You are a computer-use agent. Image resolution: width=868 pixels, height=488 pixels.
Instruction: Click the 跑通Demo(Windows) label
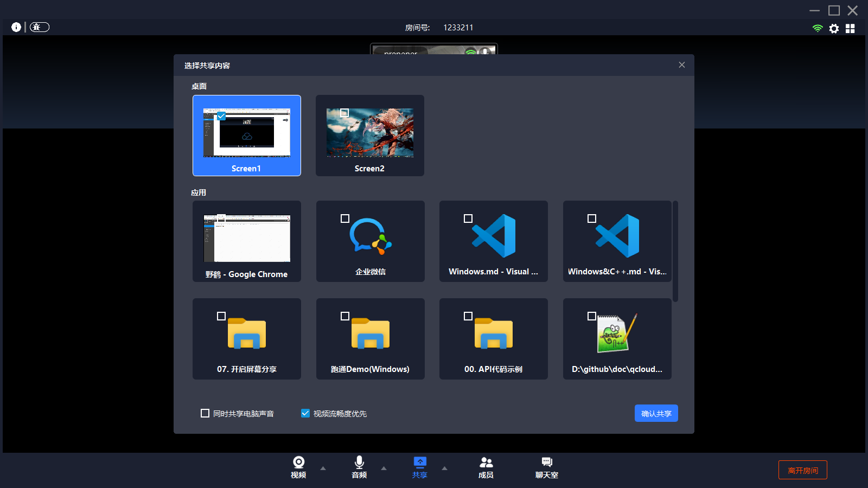click(x=370, y=369)
